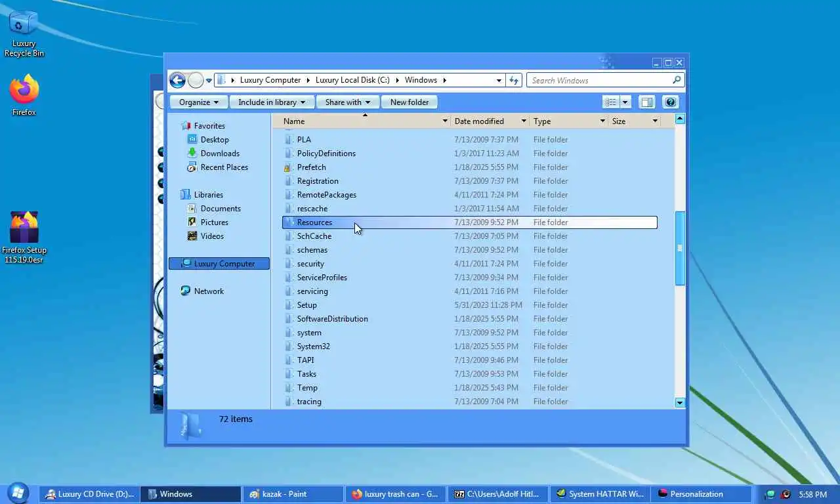
Task: Open the Include in library dropdown
Action: [272, 102]
